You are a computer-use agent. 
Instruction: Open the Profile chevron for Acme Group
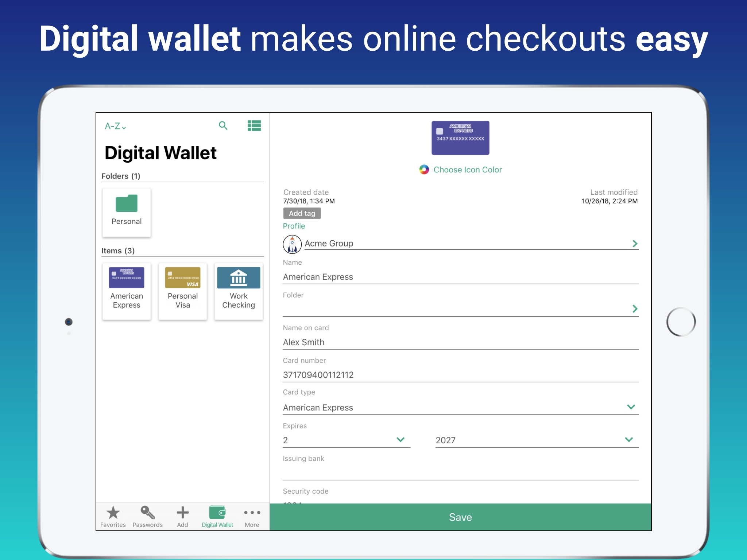(635, 243)
